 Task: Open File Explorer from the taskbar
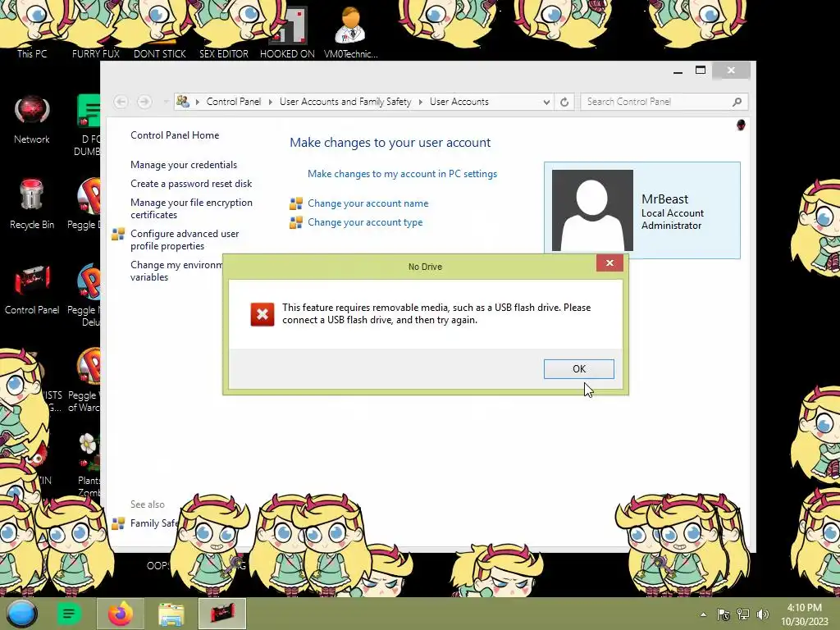171,614
